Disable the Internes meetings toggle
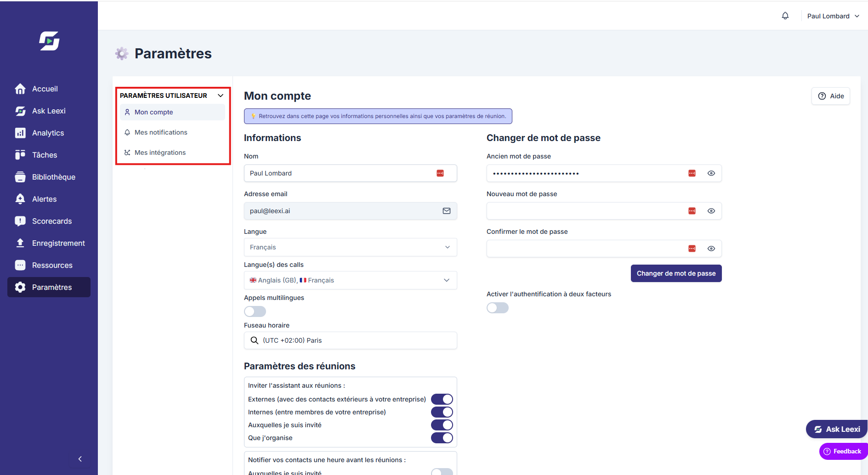Image resolution: width=868 pixels, height=475 pixels. click(x=442, y=412)
